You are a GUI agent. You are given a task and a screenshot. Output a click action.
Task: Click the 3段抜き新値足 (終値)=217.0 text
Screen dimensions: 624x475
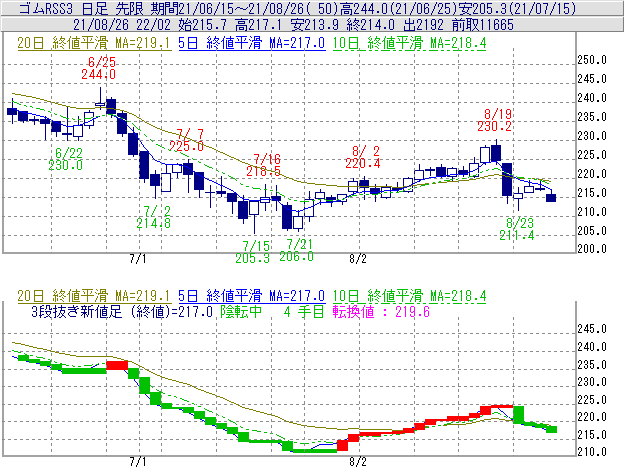coord(122,311)
